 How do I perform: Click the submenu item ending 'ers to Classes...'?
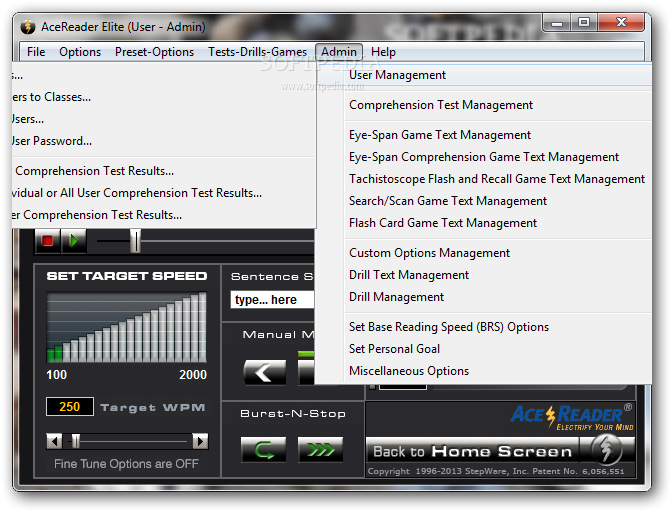coord(164,97)
